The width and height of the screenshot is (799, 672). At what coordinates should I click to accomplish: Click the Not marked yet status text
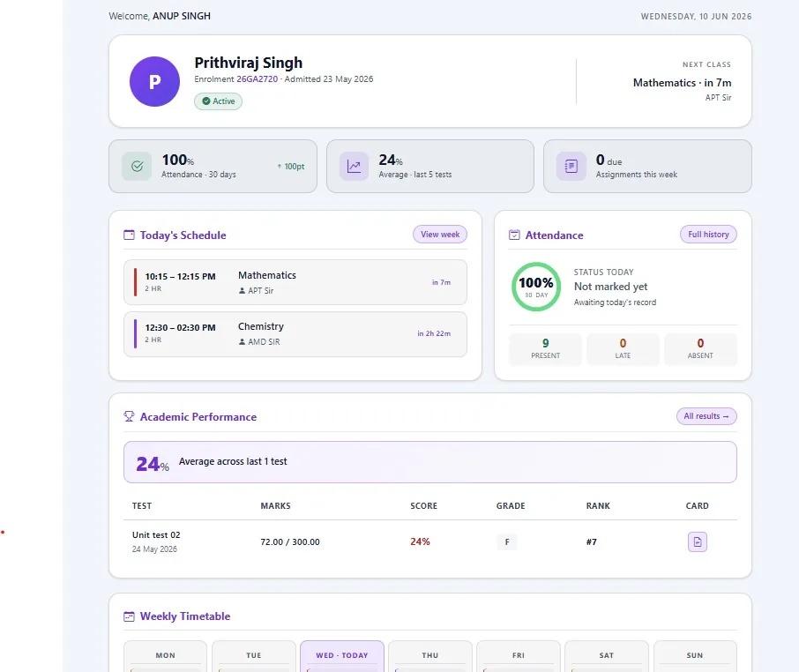pyautogui.click(x=610, y=287)
